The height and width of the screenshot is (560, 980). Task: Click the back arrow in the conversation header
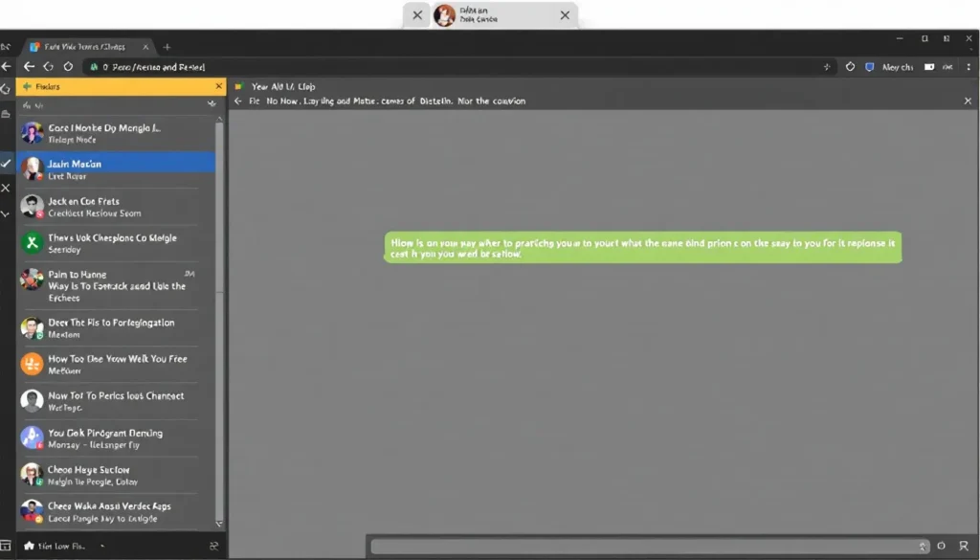click(x=238, y=101)
